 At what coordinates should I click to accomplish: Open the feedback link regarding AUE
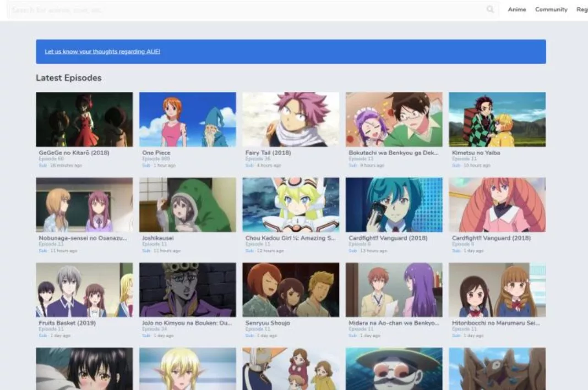pos(102,51)
